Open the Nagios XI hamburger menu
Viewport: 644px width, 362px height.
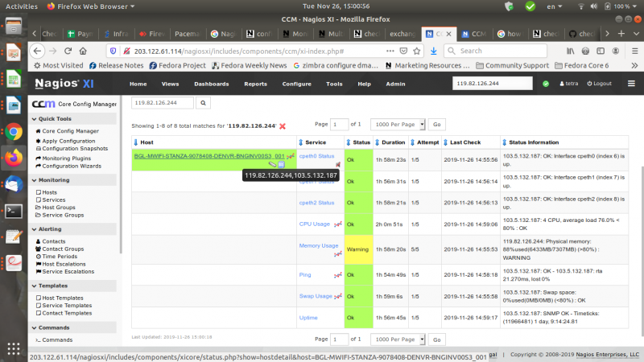point(631,84)
